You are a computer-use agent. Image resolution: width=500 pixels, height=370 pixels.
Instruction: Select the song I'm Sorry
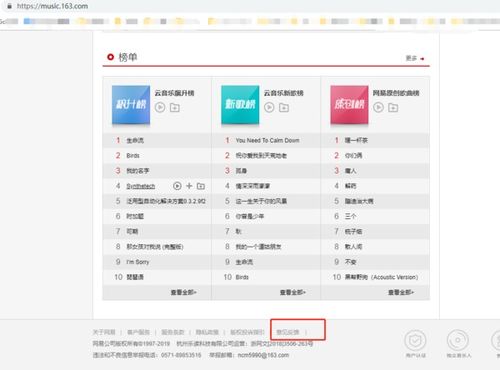(138, 262)
